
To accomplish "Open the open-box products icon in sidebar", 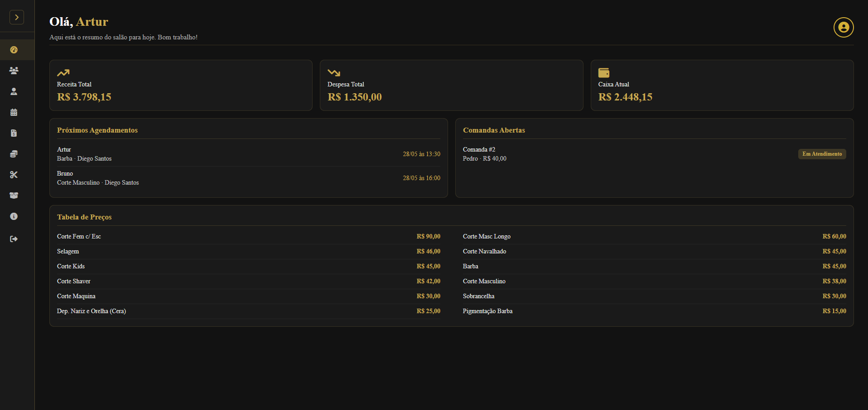I will (14, 195).
